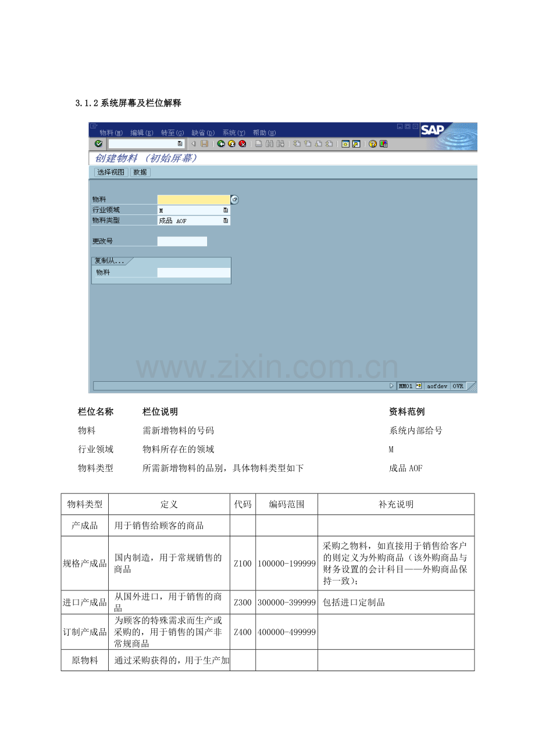Click the 物料 field in 复制从 group
Viewport: 535px width, 756px height.
[193, 273]
